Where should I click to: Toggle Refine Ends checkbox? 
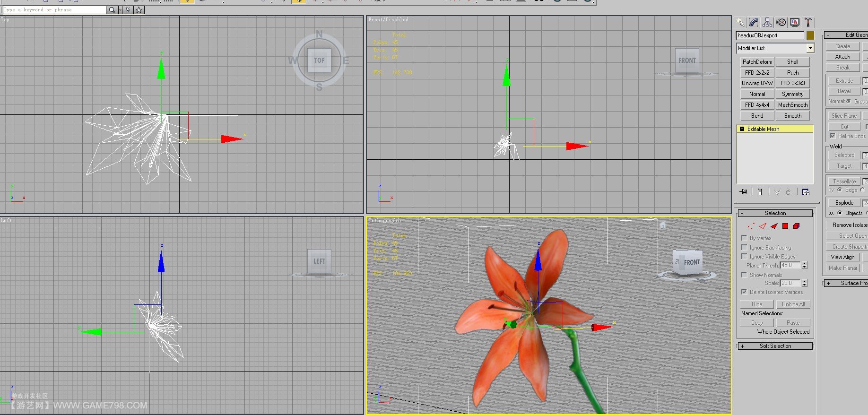833,136
